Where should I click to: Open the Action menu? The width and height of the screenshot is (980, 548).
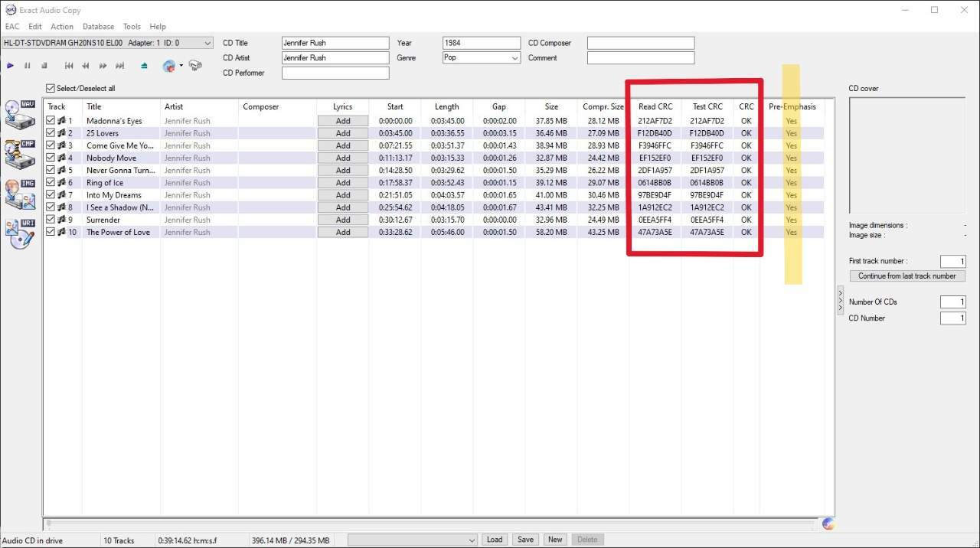coord(62,27)
